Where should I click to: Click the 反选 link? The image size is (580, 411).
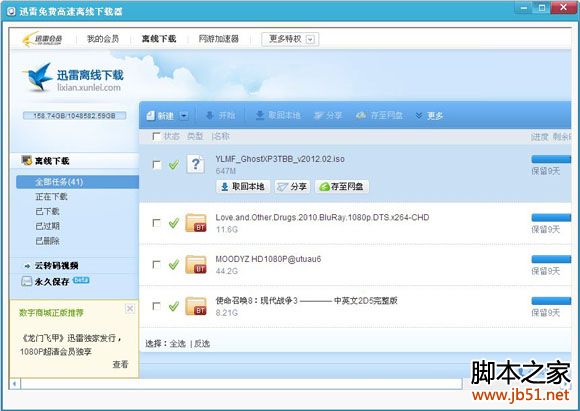202,344
